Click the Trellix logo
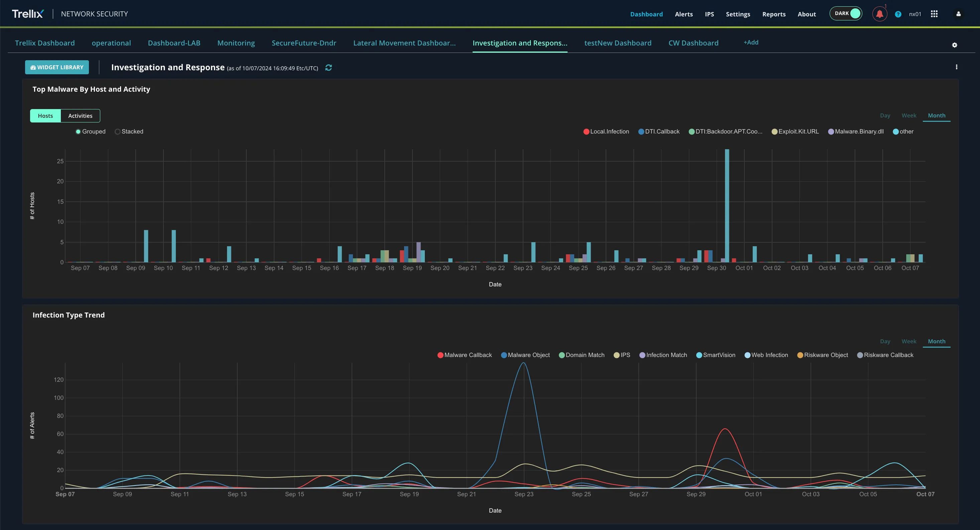 28,14
